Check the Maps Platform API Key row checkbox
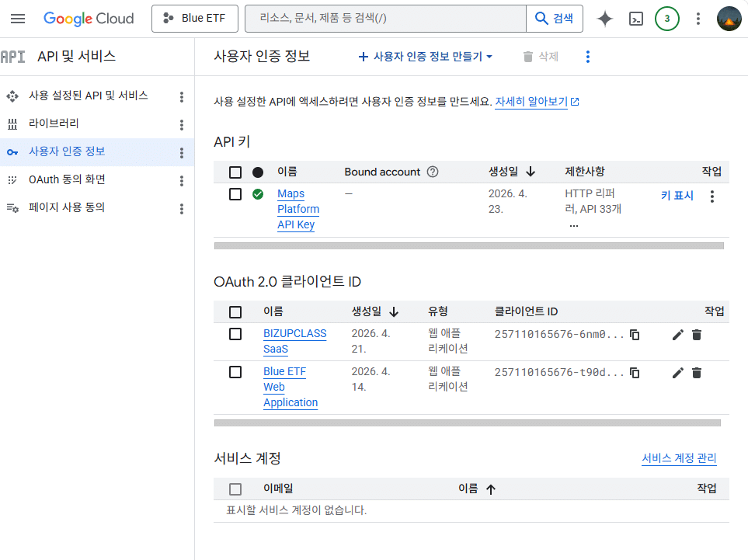This screenshot has height=560, width=748. (x=235, y=194)
